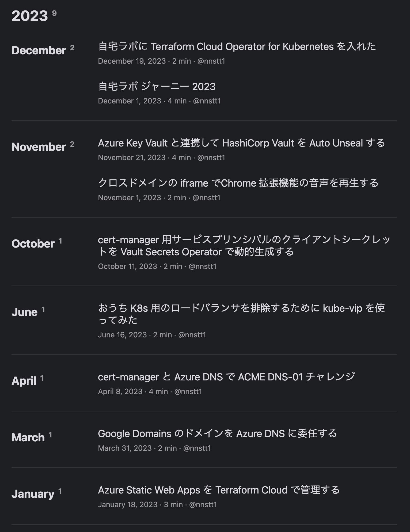Open the HashiCorp Vault Auto Unseal article

click(241, 143)
